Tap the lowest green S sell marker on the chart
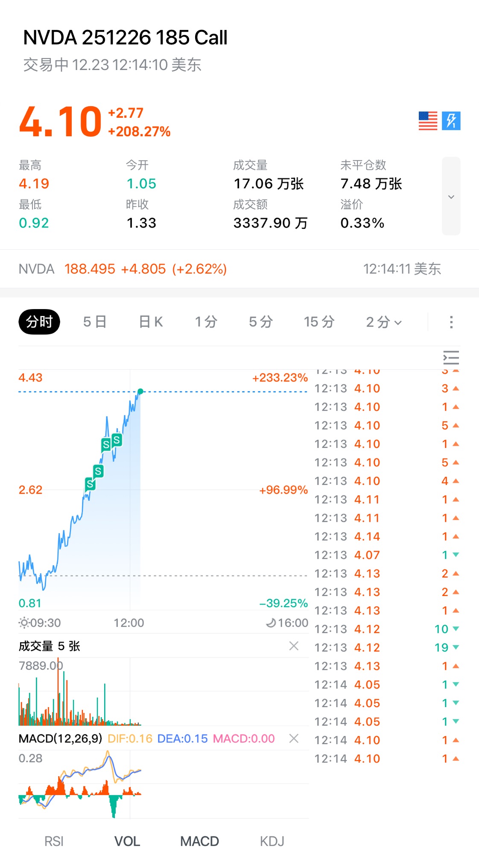 click(90, 484)
